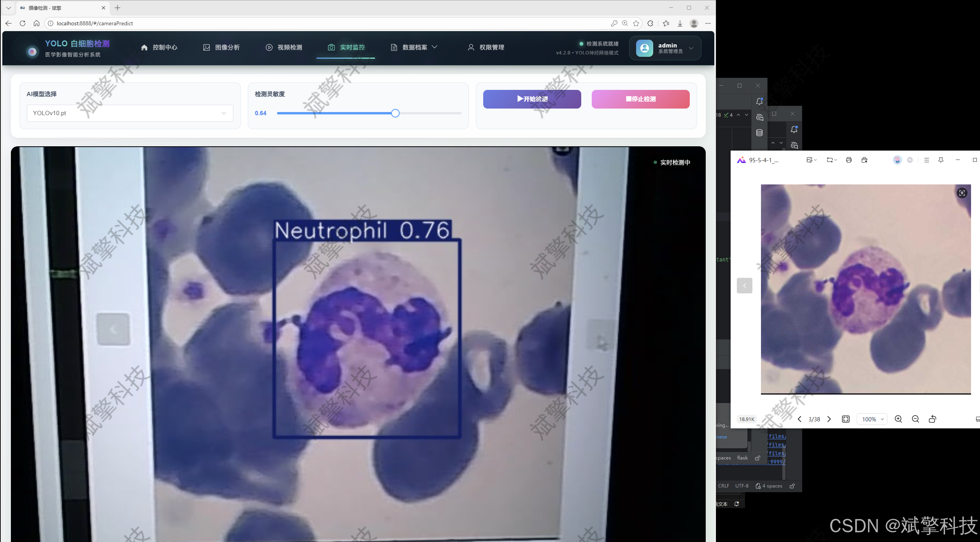The image size is (980, 542).
Task: Rotate image in the viewer
Action: (x=932, y=419)
